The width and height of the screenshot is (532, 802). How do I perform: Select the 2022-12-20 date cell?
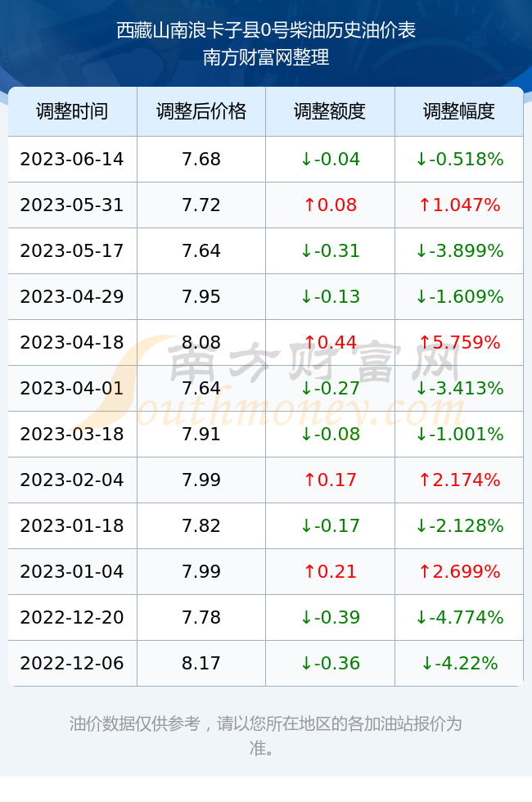click(72, 617)
